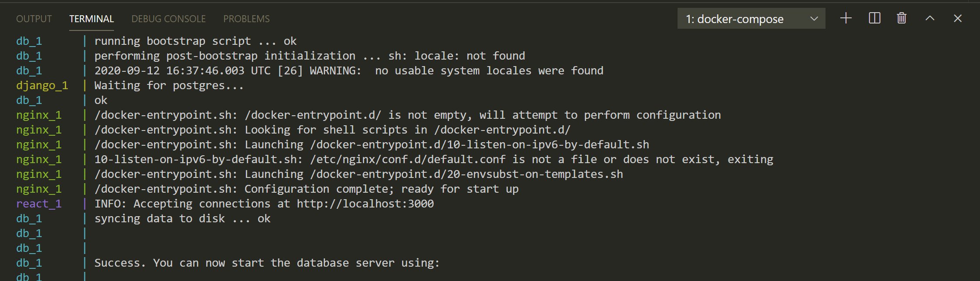
Task: Click the django_1 service label
Action: click(42, 86)
